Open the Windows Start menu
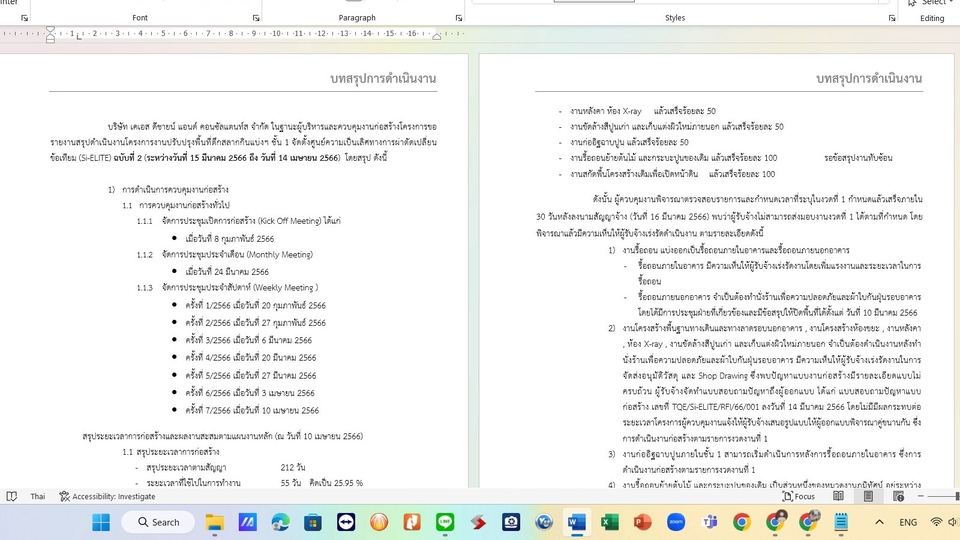The width and height of the screenshot is (960, 540). click(101, 522)
